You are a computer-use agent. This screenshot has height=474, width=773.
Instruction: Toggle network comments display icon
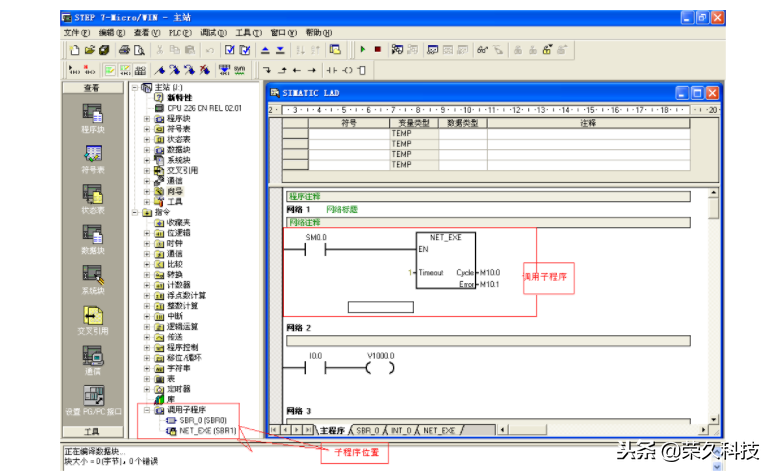[x=125, y=70]
